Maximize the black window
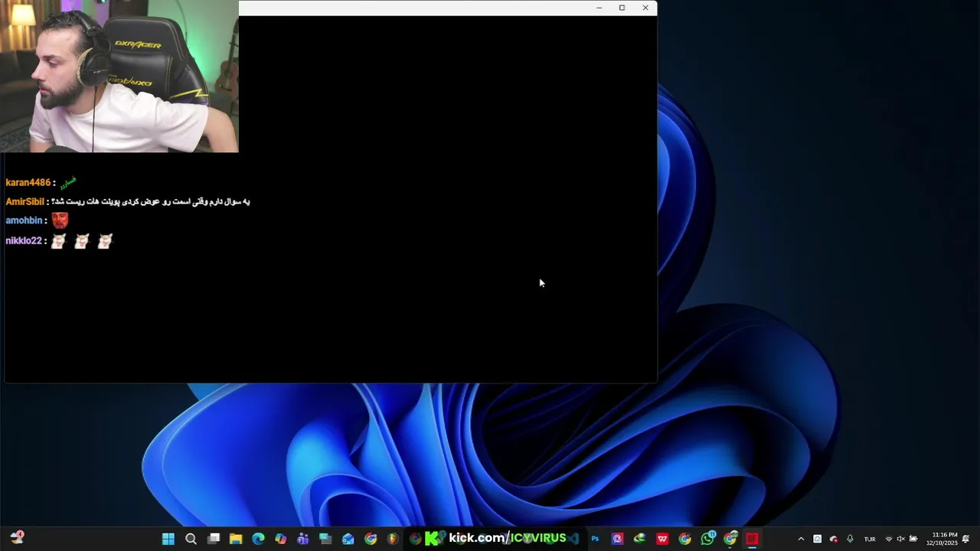Screen dimensions: 980x551 [622, 8]
